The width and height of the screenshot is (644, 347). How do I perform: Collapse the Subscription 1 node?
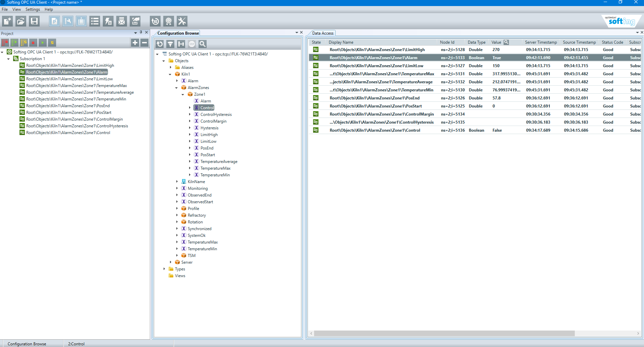coord(9,59)
